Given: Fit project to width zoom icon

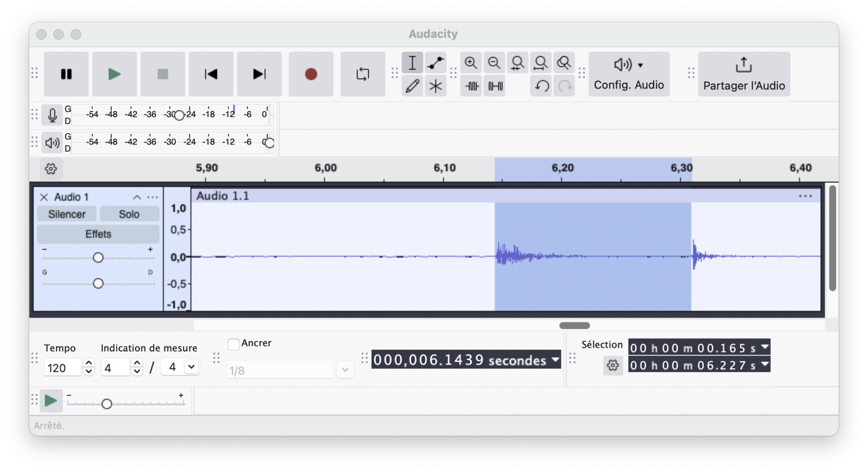Looking at the screenshot, I should [x=541, y=63].
